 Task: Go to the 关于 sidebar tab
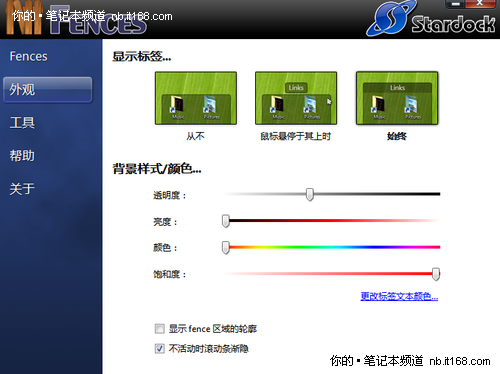point(22,189)
